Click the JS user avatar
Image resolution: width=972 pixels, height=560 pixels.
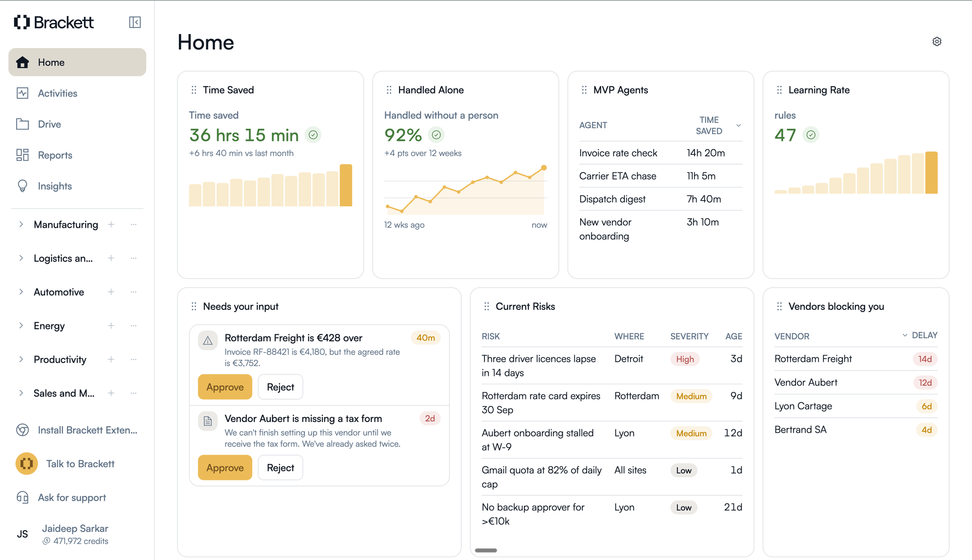(x=22, y=534)
